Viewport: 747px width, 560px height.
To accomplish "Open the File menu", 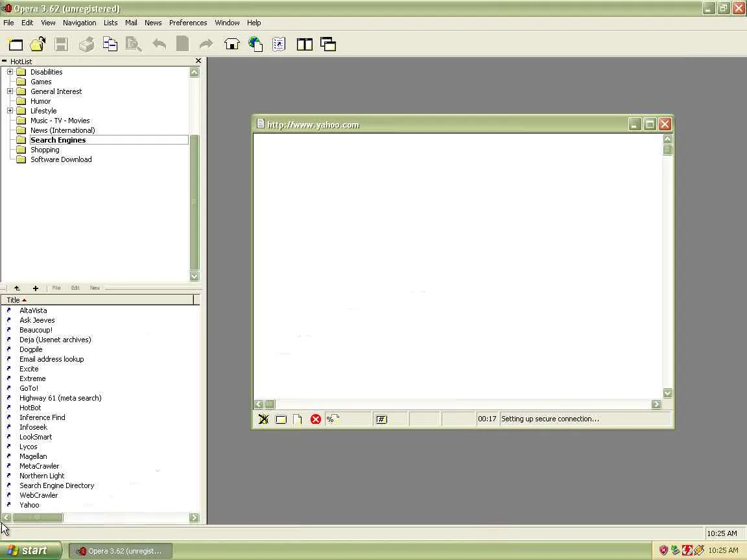I will click(x=8, y=23).
